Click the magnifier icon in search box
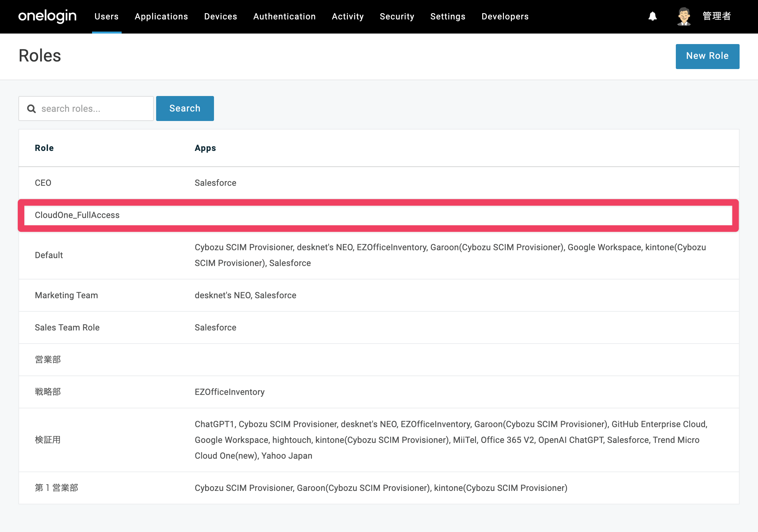Viewport: 758px width, 532px height. pos(31,109)
